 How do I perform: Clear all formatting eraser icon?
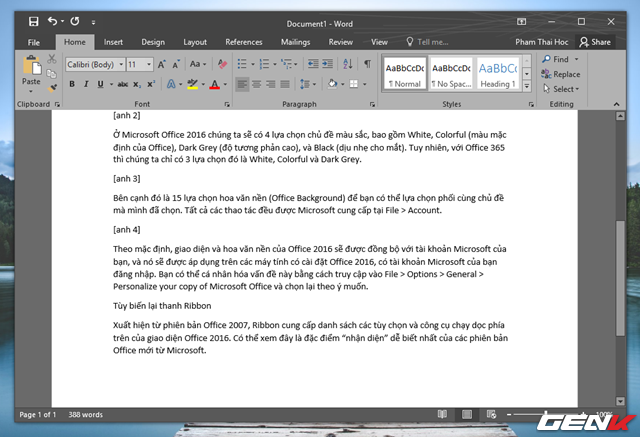222,64
